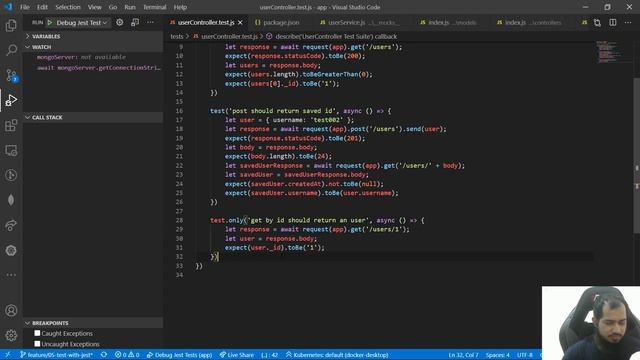Image resolution: width=640 pixels, height=360 pixels.
Task: Open the View menu
Action: 94,7
